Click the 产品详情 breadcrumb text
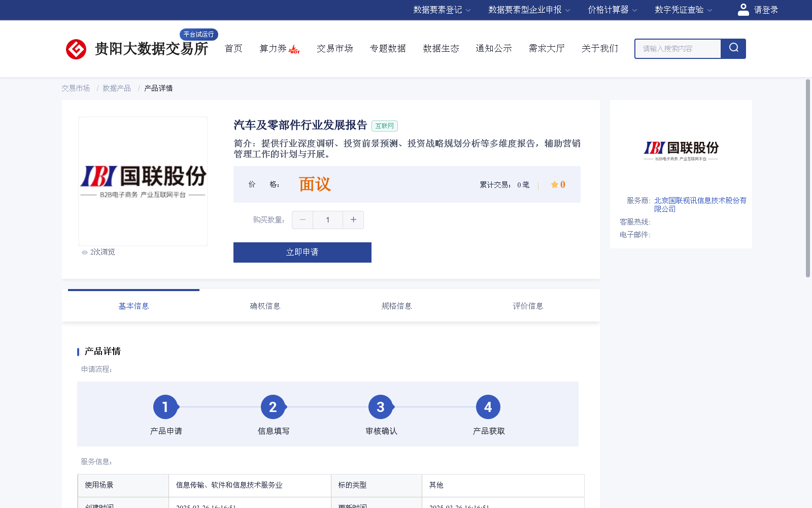 click(x=158, y=88)
